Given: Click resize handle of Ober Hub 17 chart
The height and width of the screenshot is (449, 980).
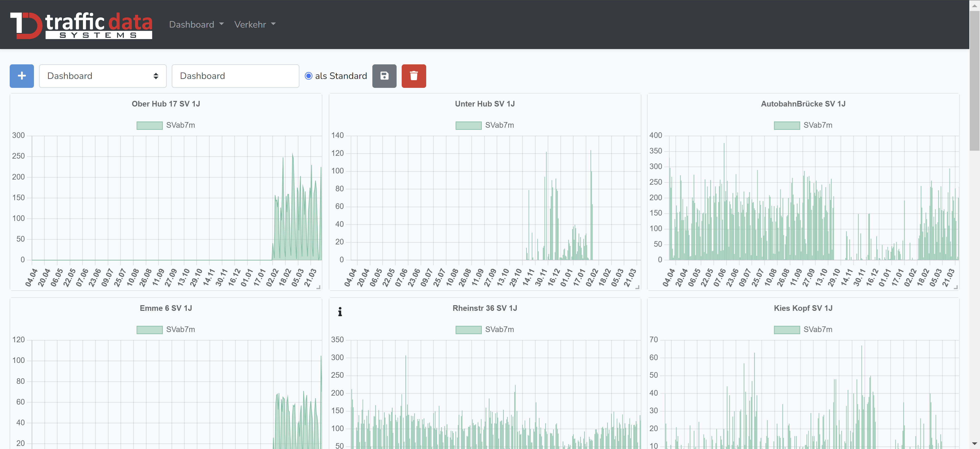Looking at the screenshot, I should [x=318, y=287].
